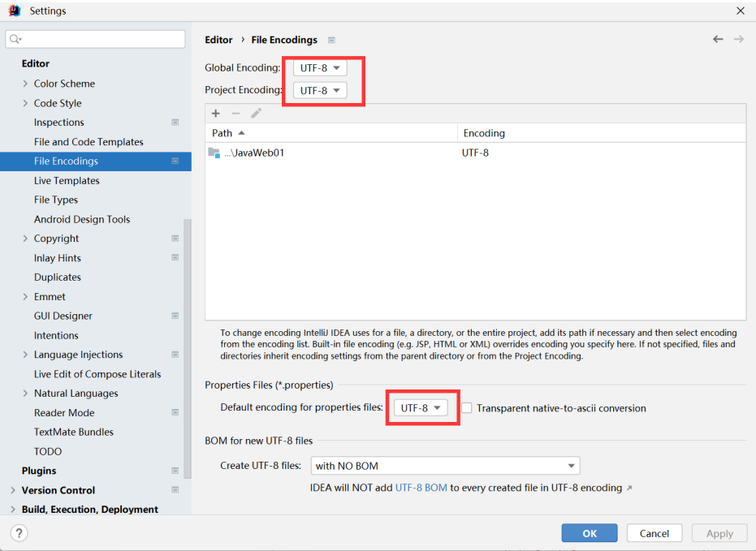Expand the Code Style tree node
Viewport: 756px width, 551px height.
[25, 103]
